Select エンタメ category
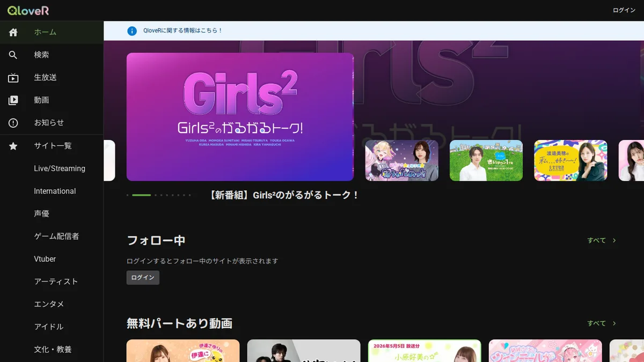644x362 pixels. coord(52,304)
